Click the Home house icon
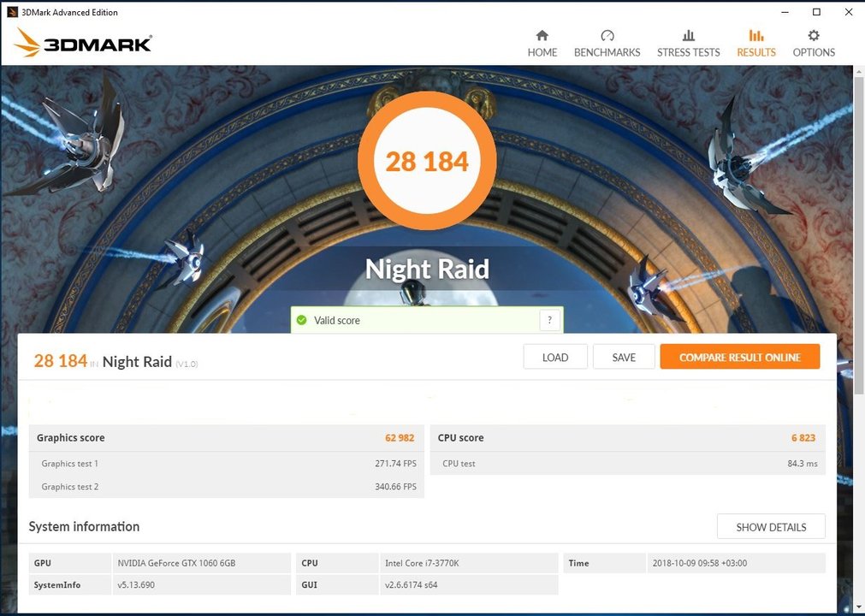The image size is (865, 616). 542,35
